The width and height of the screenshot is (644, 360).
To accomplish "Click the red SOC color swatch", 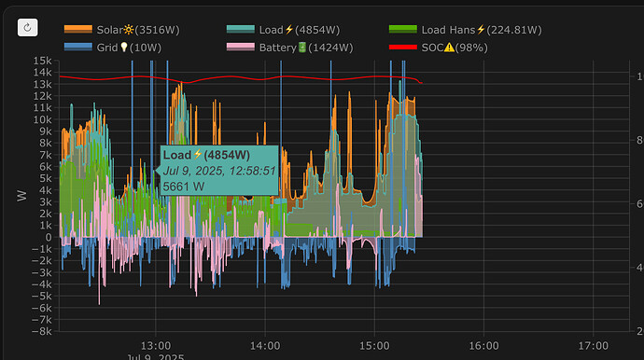I will coord(403,48).
